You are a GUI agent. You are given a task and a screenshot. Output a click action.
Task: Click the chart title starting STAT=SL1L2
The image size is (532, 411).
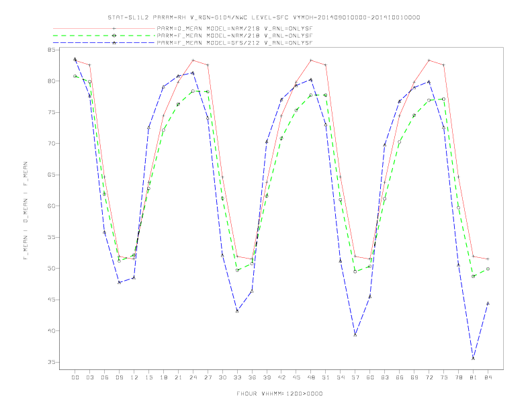tap(263, 17)
